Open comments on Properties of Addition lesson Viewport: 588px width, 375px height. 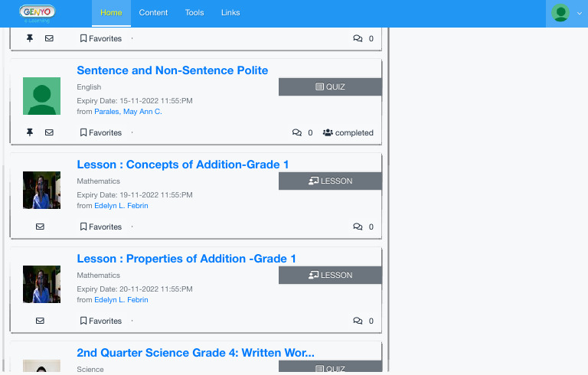point(358,321)
